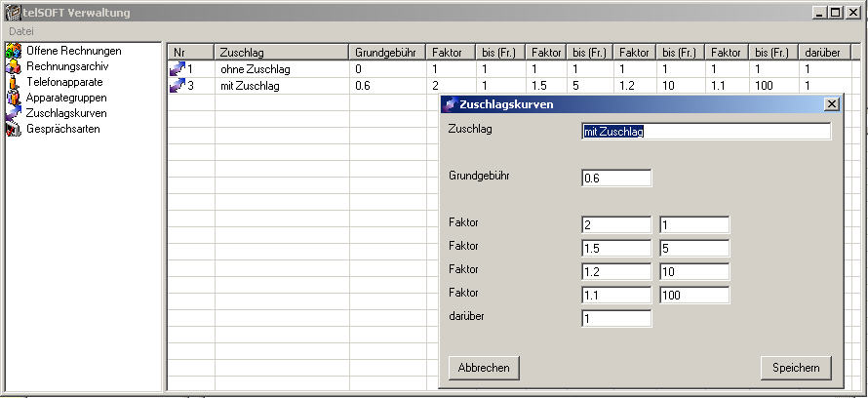The image size is (868, 398).
Task: Click the Telefonapparate sidebar icon
Action: pyautogui.click(x=14, y=82)
